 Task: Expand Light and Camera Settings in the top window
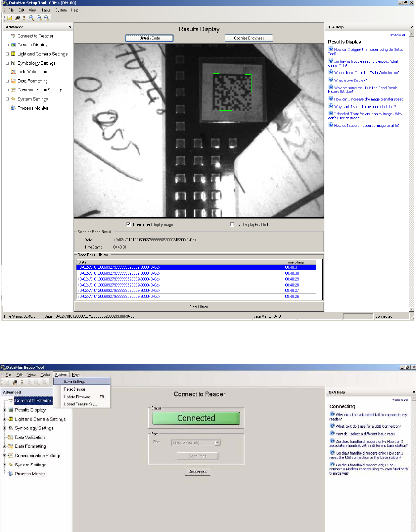coord(7,54)
